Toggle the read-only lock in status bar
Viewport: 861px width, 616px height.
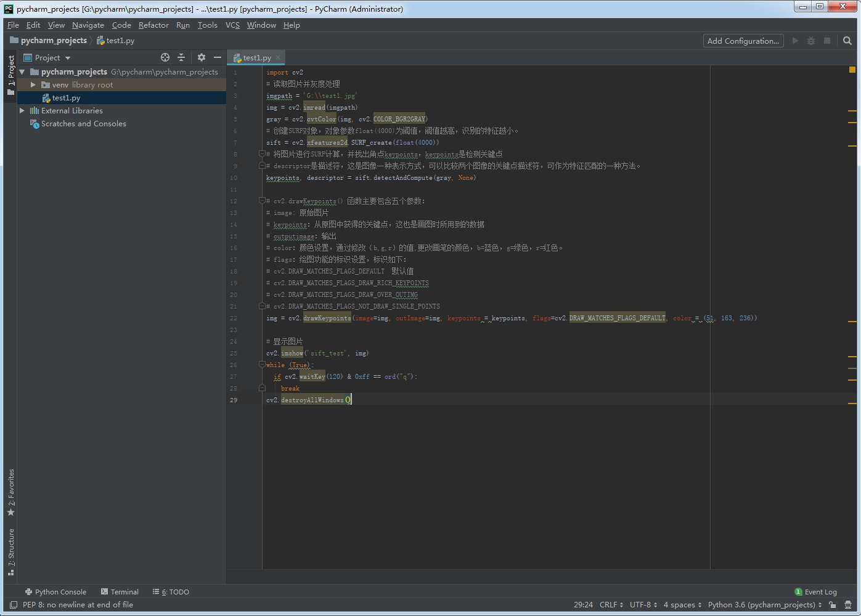click(832, 605)
